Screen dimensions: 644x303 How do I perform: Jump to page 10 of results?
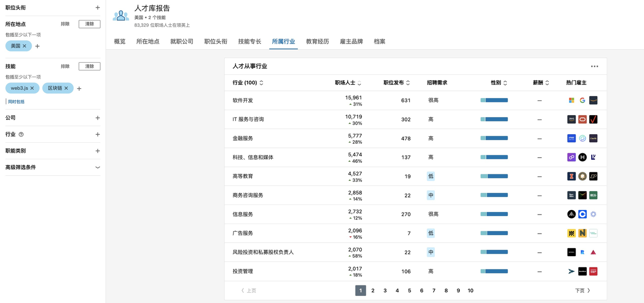point(470,290)
